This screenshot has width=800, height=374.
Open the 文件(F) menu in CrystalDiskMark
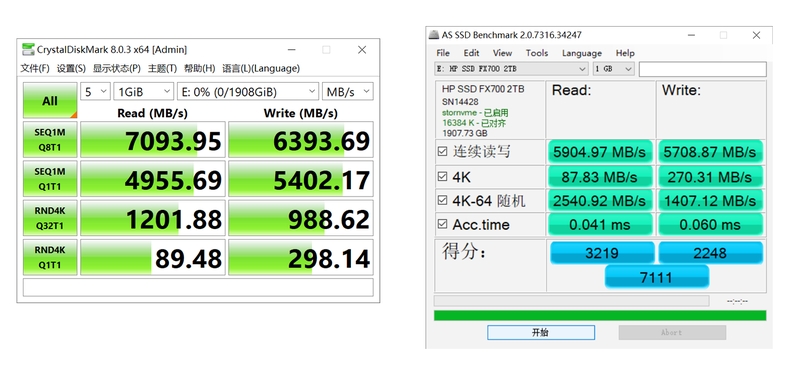coord(35,68)
